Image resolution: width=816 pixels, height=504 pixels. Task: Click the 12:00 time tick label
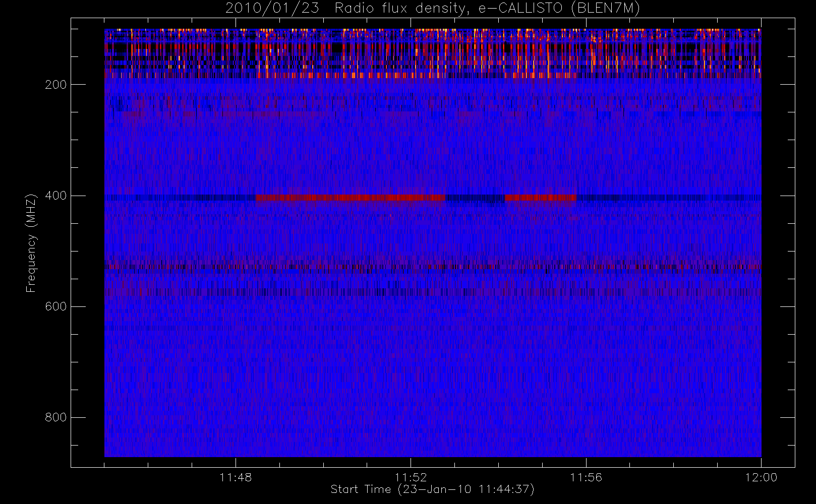[x=761, y=477]
